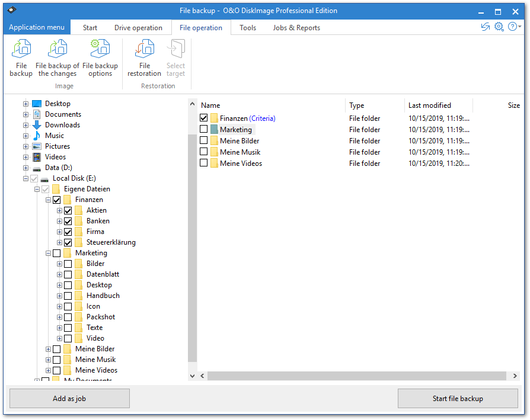Select the Downloads arrow icon in tree

[37, 125]
